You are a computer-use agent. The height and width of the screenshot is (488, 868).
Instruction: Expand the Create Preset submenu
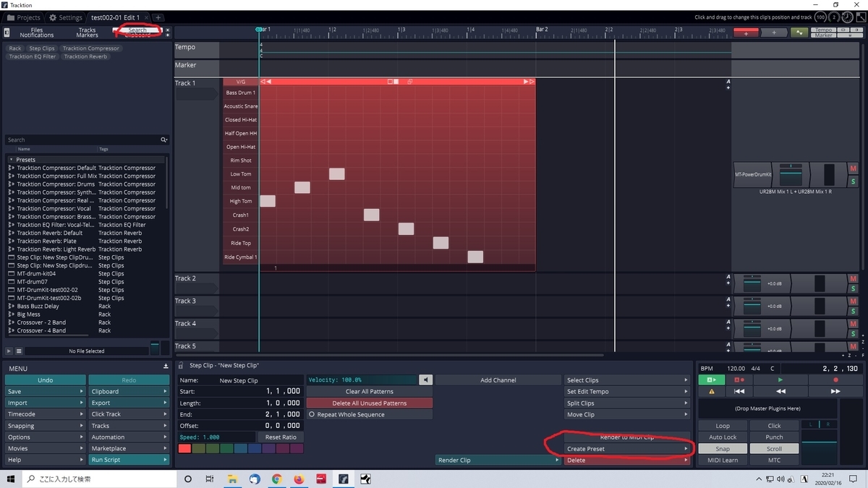point(626,449)
